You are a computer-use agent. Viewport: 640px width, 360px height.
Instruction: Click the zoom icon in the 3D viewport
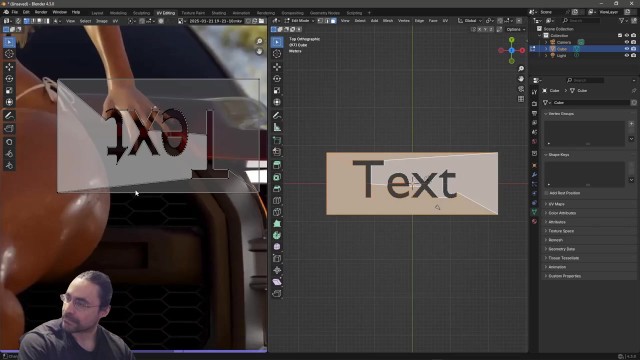coord(521,69)
